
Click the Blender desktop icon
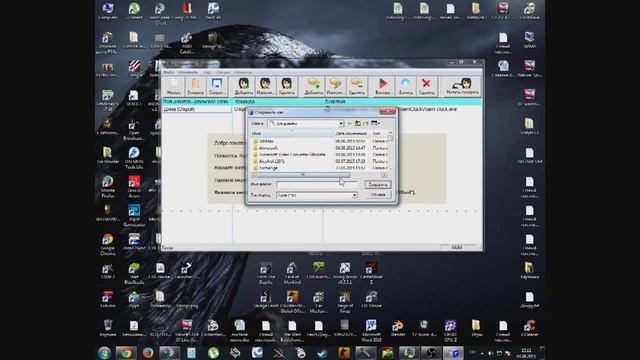pyautogui.click(x=398, y=327)
